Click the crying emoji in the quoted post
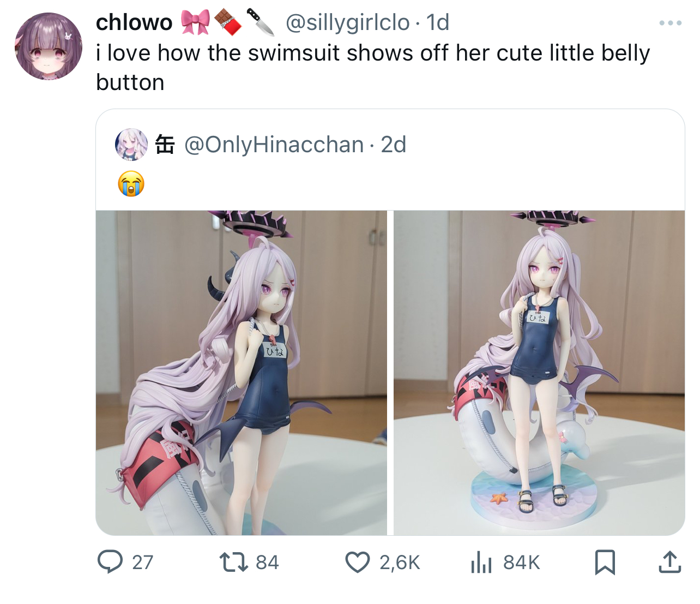 pyautogui.click(x=131, y=183)
